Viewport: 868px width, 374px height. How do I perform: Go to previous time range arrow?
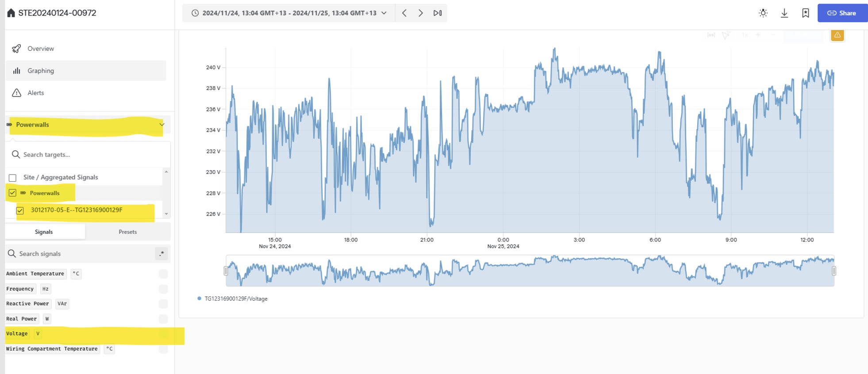[404, 13]
